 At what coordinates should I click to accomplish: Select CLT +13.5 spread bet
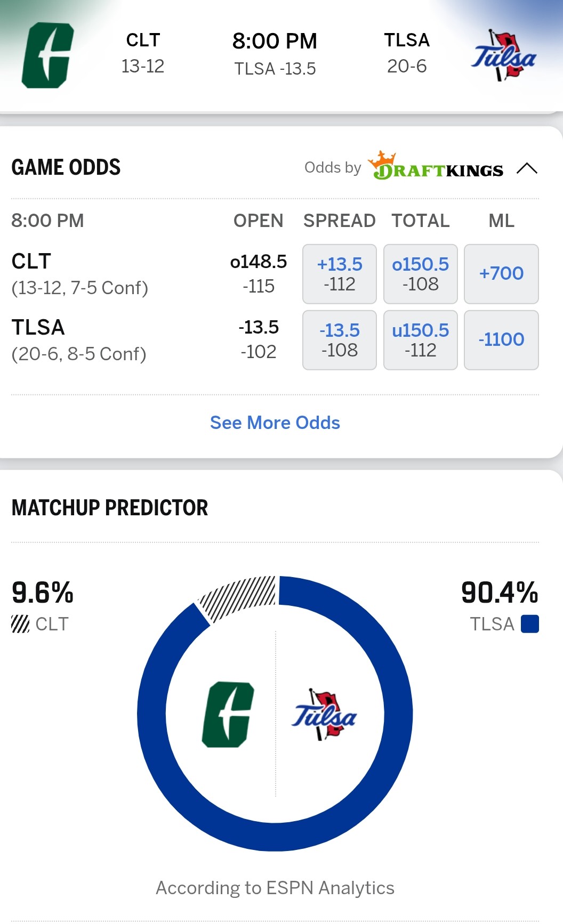[340, 274]
